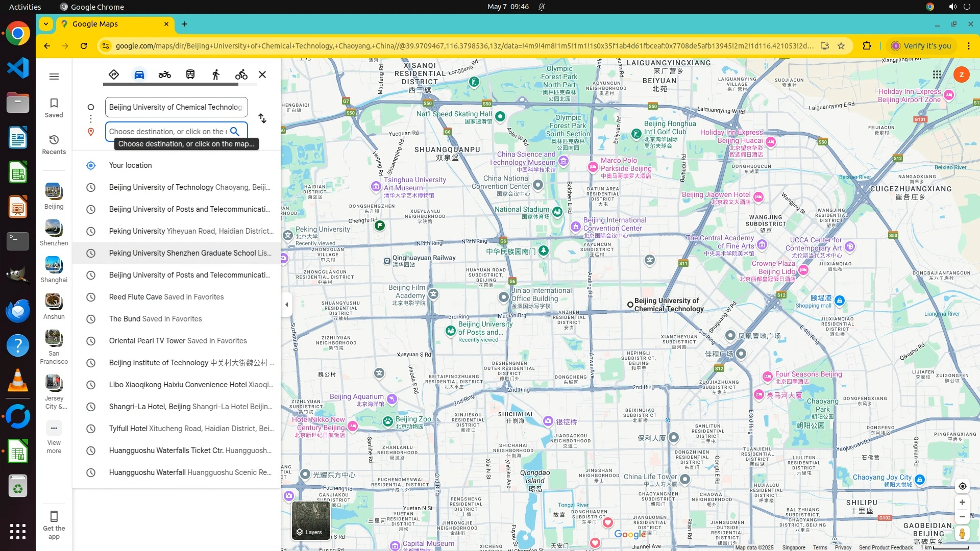Open the hamburger main menu

[x=54, y=77]
